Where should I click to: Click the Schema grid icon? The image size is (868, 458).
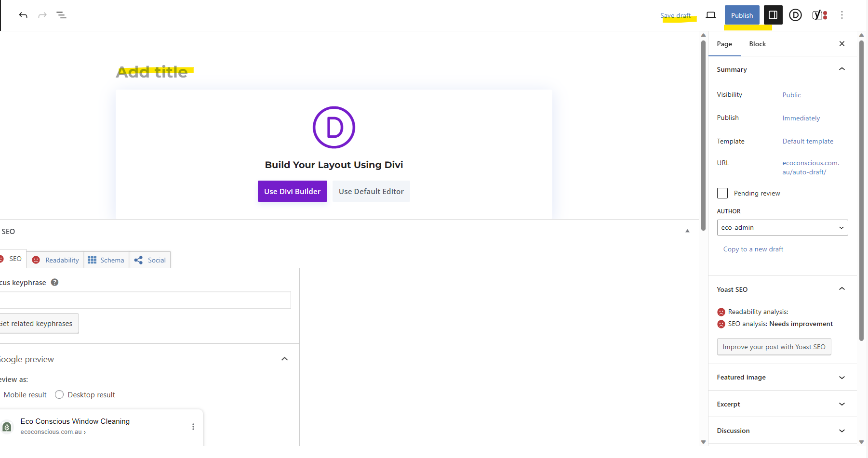[x=92, y=260]
